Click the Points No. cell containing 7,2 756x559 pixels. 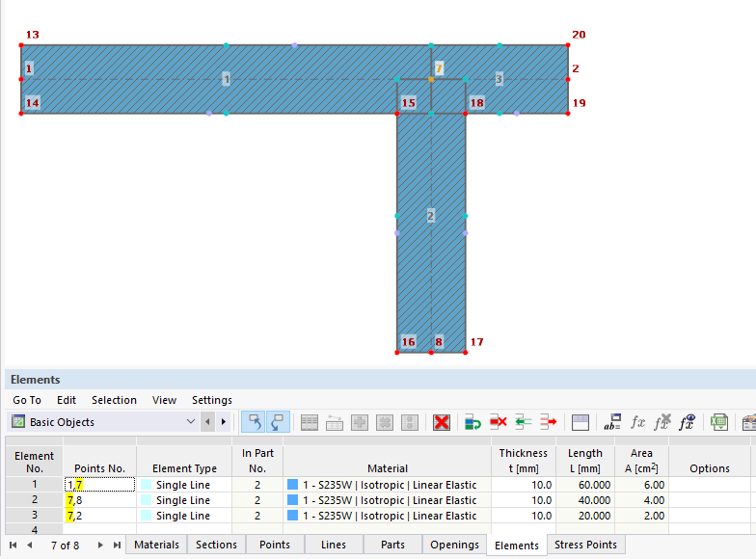[x=100, y=515]
